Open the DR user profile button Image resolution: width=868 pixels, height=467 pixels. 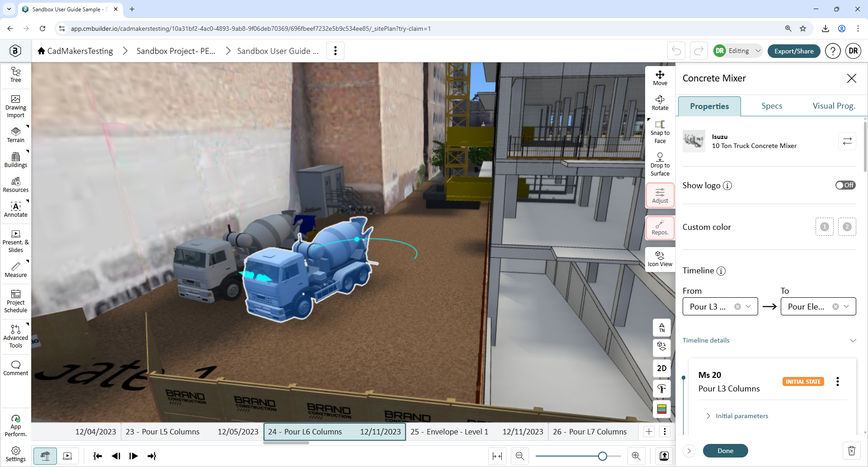853,51
